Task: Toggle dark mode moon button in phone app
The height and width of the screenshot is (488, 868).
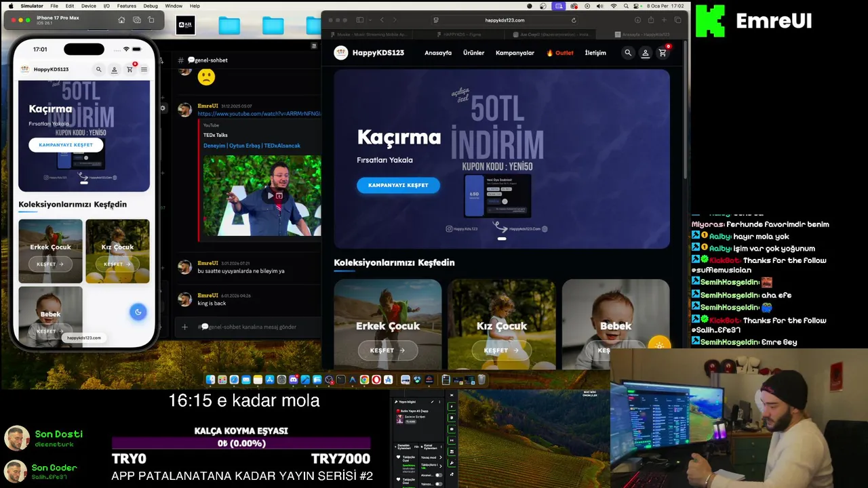Action: (138, 312)
